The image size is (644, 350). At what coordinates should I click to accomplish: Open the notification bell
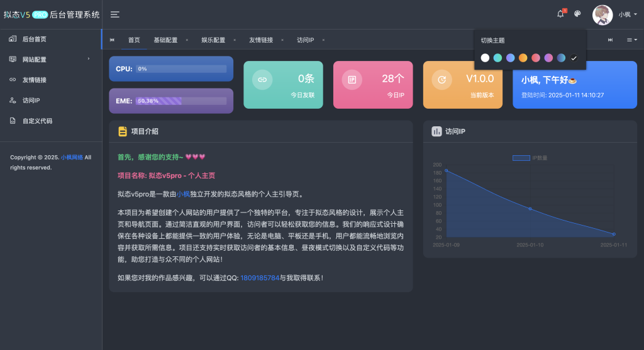[x=560, y=14]
